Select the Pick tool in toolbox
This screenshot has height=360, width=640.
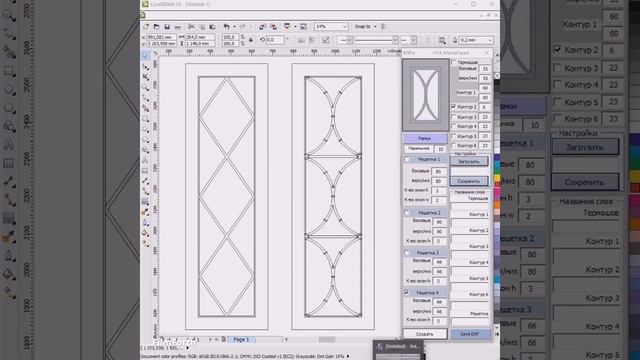coord(145,56)
